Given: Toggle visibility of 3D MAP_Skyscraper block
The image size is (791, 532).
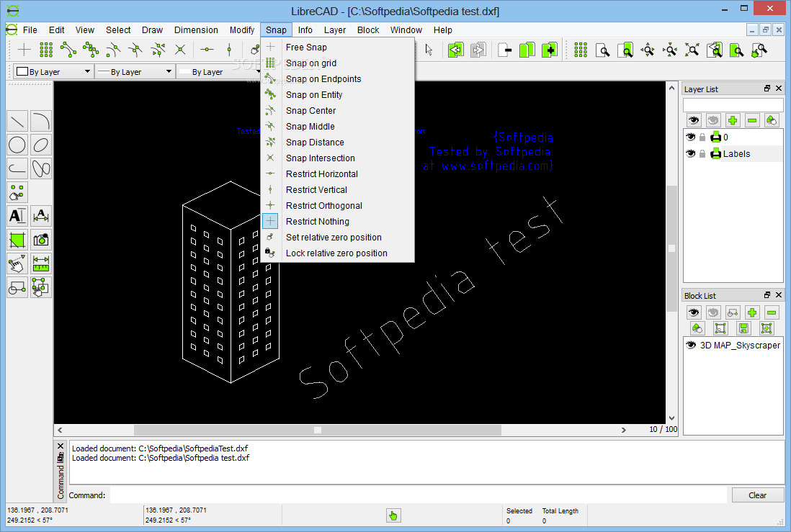Looking at the screenshot, I should tap(691, 345).
